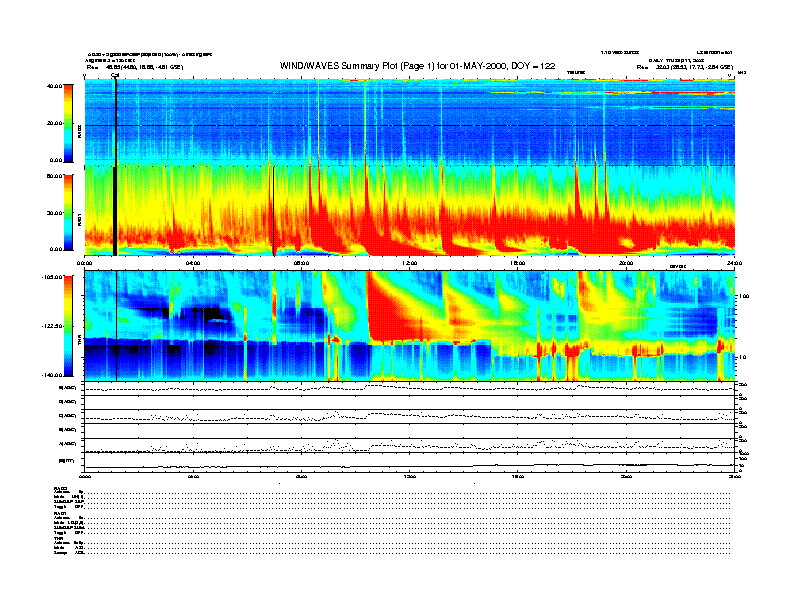
Task: Click the RAD1 color scale bar
Action: pyautogui.click(x=68, y=212)
